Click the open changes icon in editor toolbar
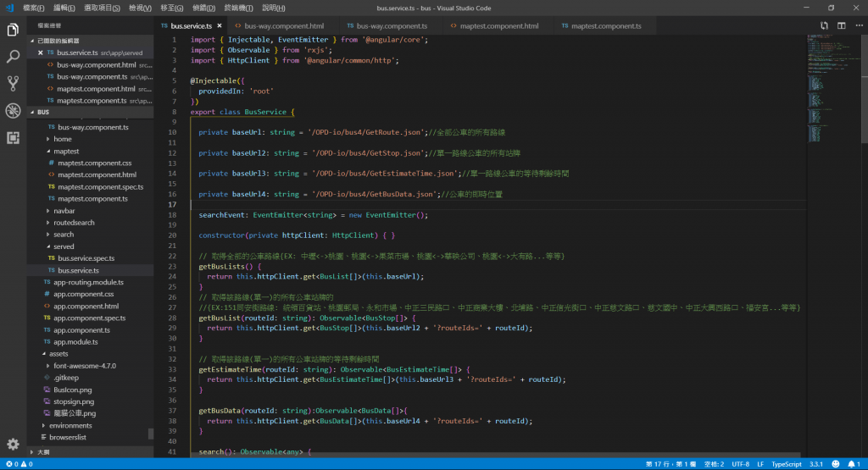 (x=824, y=25)
